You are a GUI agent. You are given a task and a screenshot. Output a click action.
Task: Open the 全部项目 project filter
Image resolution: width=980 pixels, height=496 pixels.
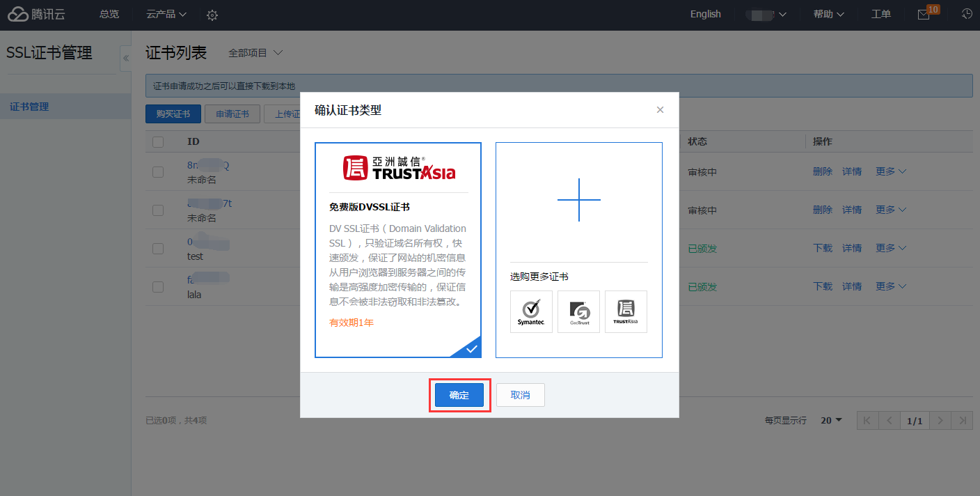255,53
